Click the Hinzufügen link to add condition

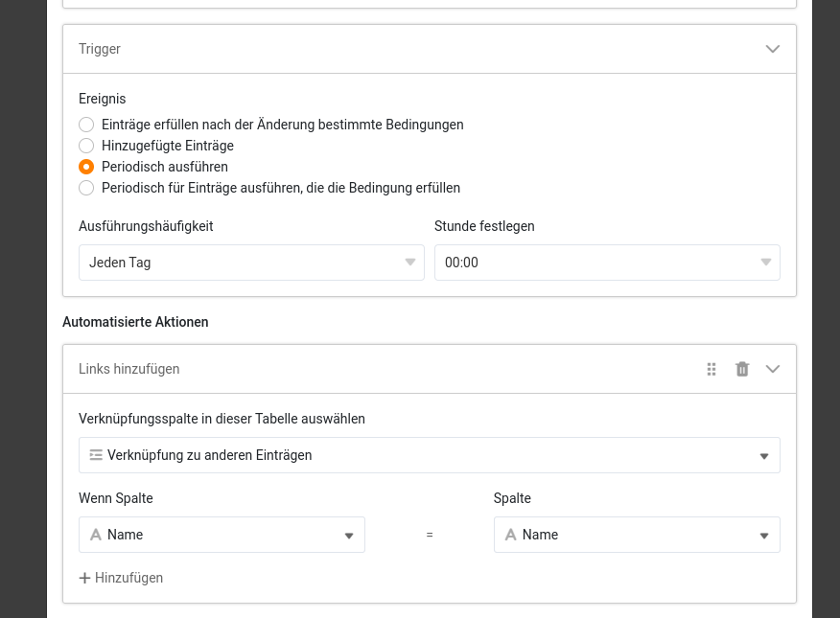(x=121, y=578)
